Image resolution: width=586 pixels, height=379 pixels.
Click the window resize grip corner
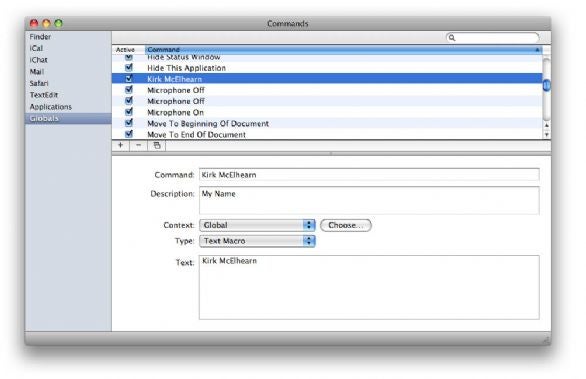click(x=546, y=340)
